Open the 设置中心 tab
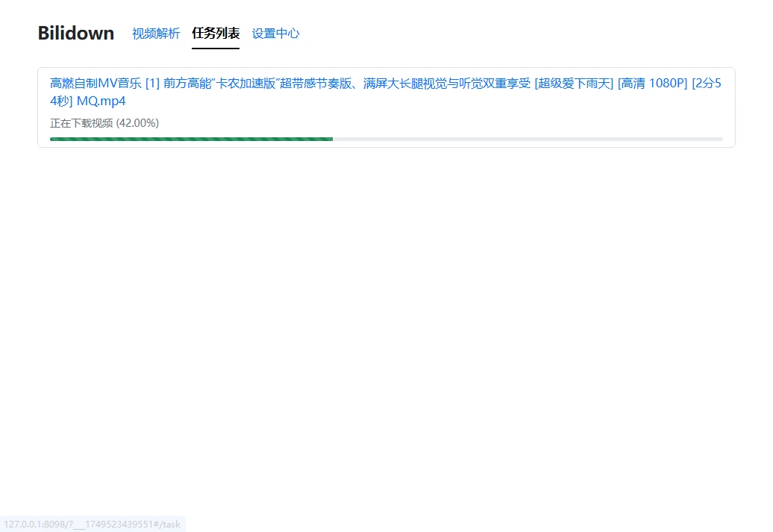 pyautogui.click(x=275, y=34)
